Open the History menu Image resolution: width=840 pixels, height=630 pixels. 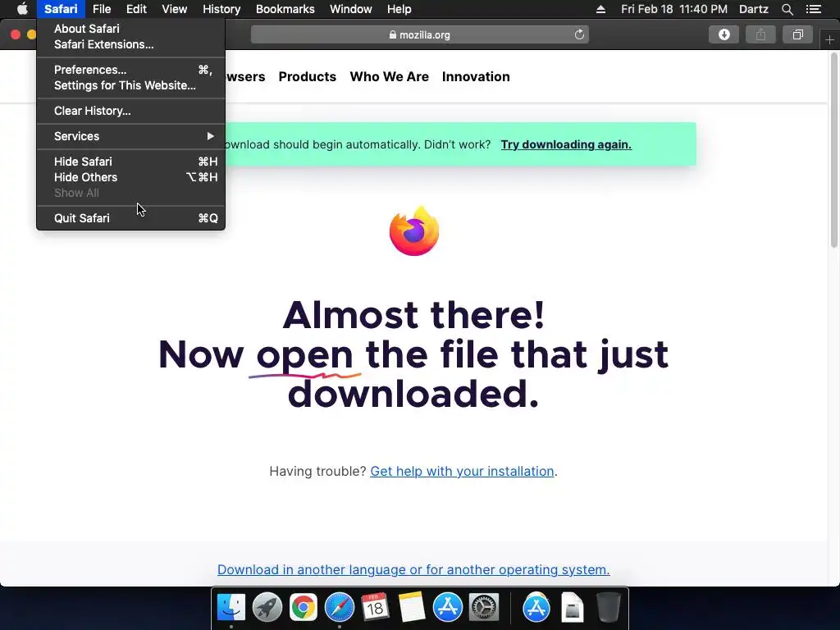tap(221, 9)
